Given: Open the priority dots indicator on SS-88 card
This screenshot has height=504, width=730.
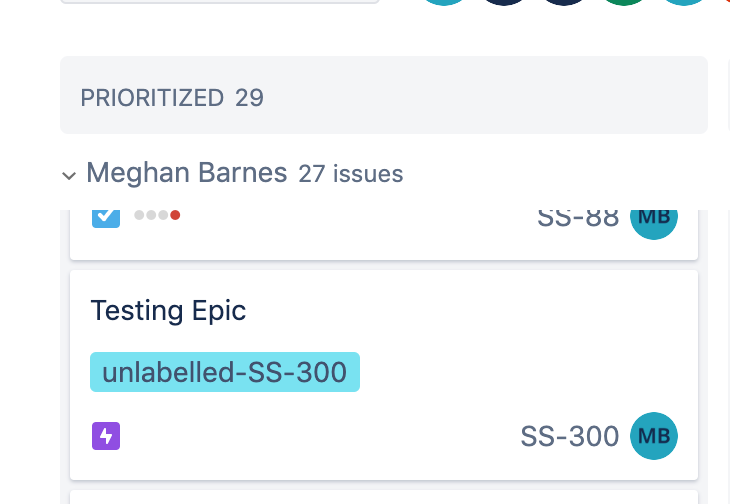Looking at the screenshot, I should (157, 215).
